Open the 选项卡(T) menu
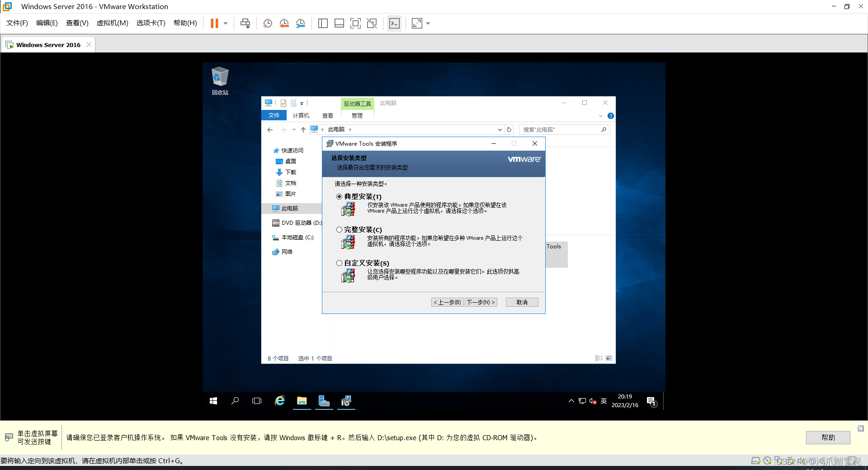 pos(151,23)
